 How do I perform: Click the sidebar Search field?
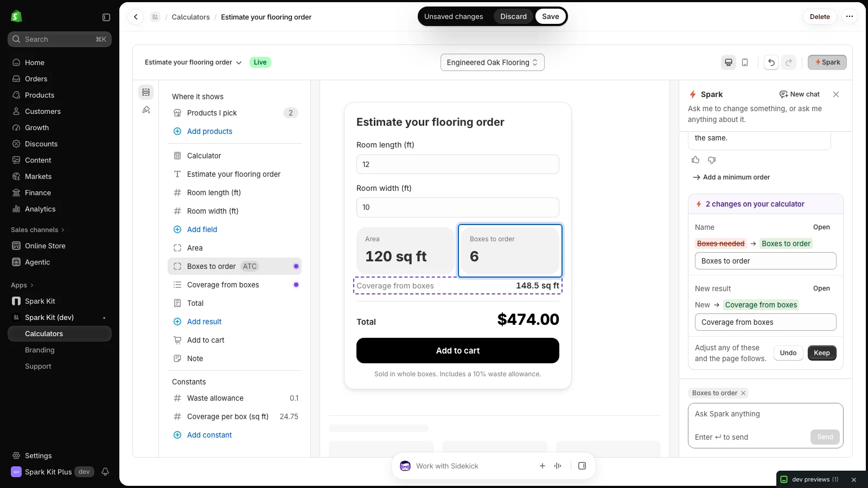(x=60, y=39)
